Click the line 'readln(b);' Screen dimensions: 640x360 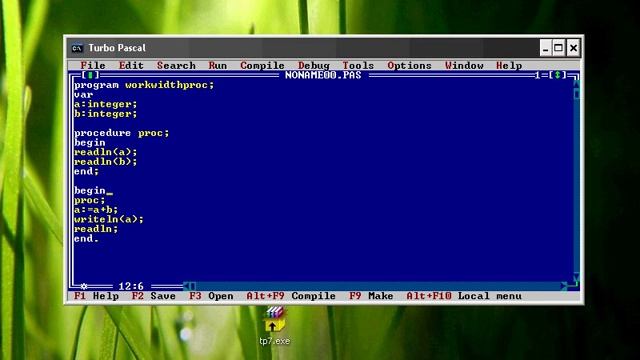(106, 162)
